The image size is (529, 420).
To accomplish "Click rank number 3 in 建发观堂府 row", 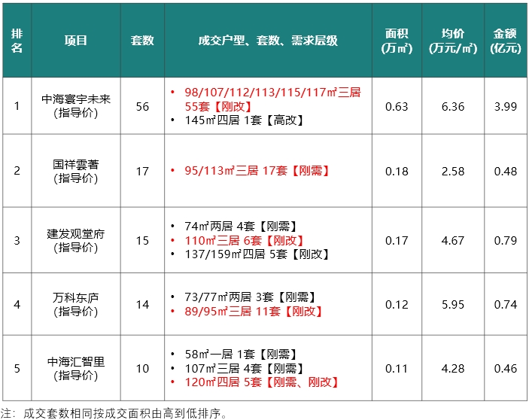I will pyautogui.click(x=17, y=241).
